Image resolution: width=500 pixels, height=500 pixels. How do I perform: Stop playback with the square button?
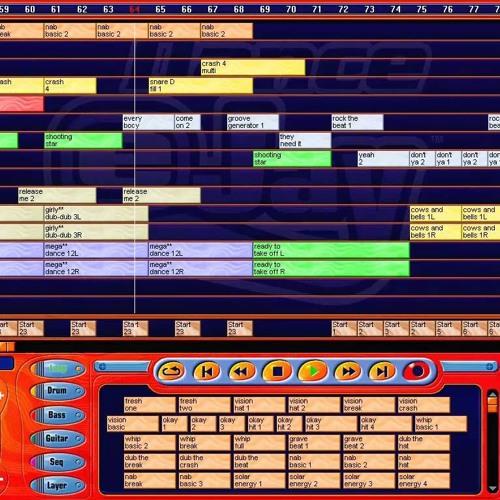pos(277,371)
